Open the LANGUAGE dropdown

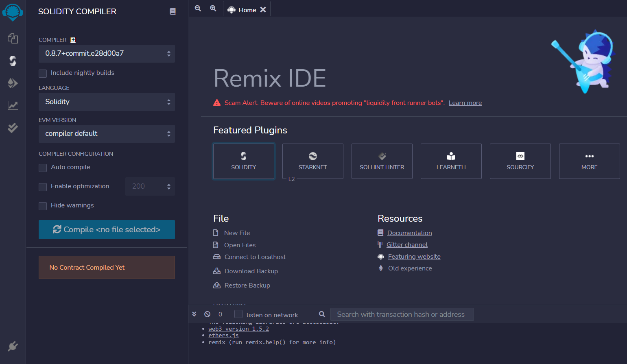107,102
